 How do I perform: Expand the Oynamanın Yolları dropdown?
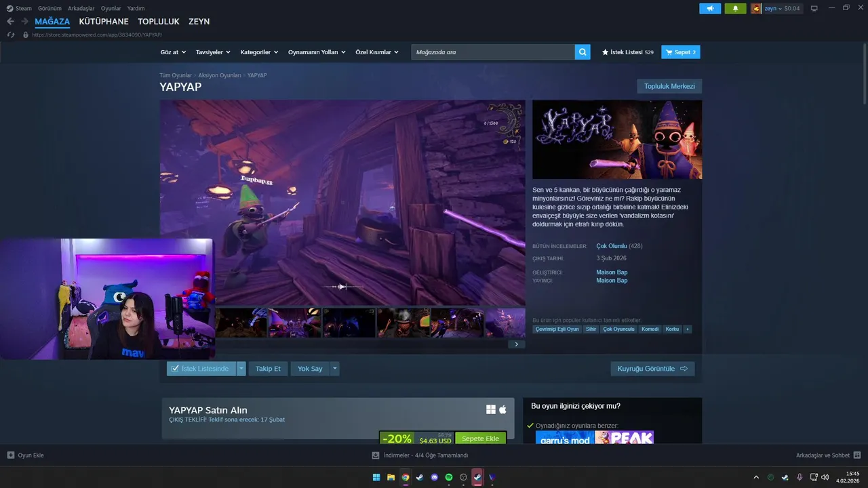point(317,52)
